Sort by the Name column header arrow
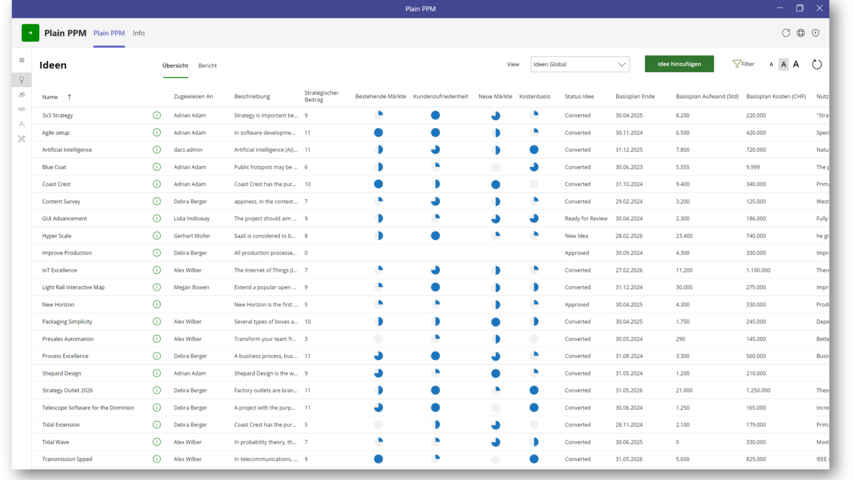Image resolution: width=853 pixels, height=480 pixels. (x=69, y=97)
